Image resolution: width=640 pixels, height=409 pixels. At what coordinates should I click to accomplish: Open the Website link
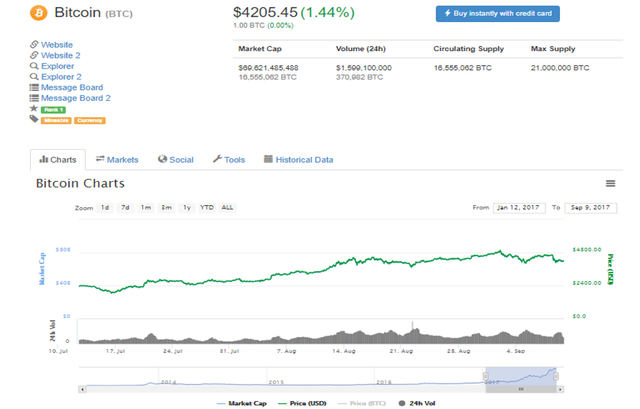(57, 45)
